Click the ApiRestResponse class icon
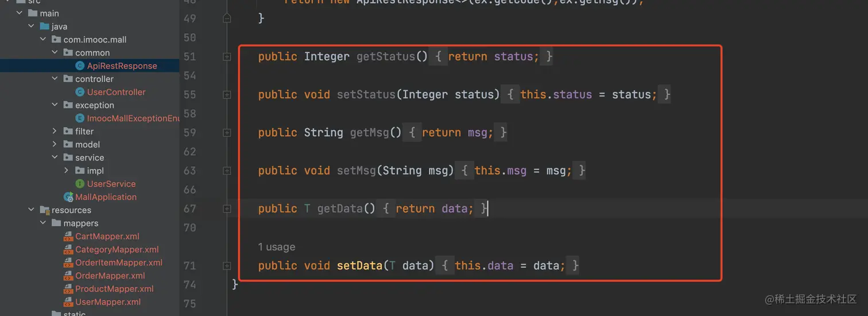 (80, 66)
